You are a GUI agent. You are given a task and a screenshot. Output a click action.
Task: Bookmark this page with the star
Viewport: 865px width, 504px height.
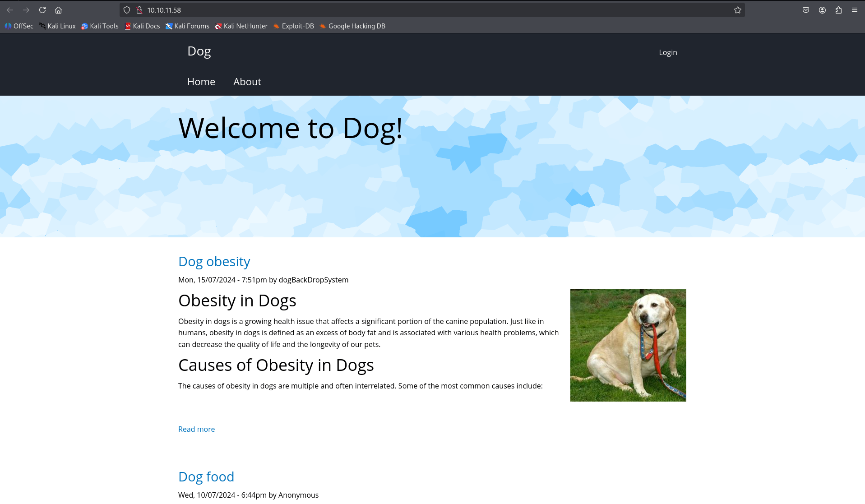738,10
